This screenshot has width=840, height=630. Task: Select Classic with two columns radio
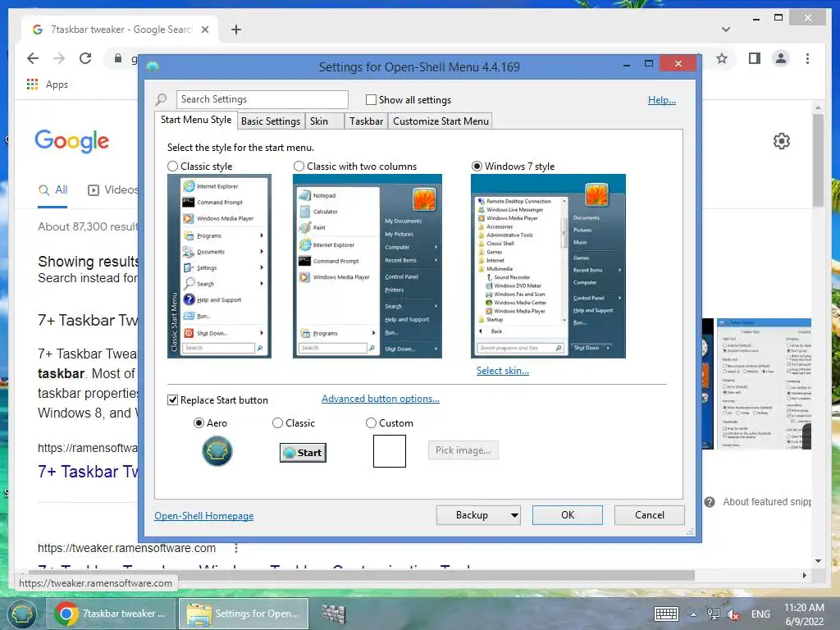click(299, 166)
